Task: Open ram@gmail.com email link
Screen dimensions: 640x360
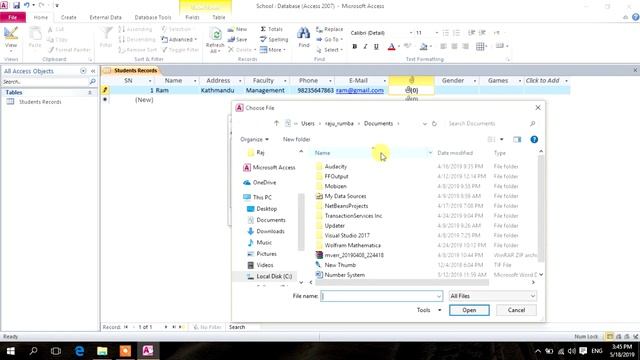Action: pos(360,90)
